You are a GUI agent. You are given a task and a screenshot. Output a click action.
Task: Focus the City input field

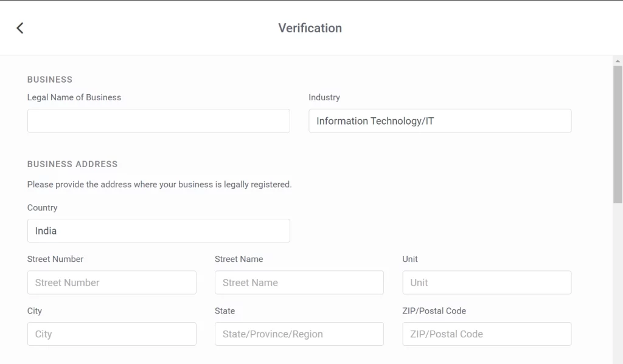112,334
